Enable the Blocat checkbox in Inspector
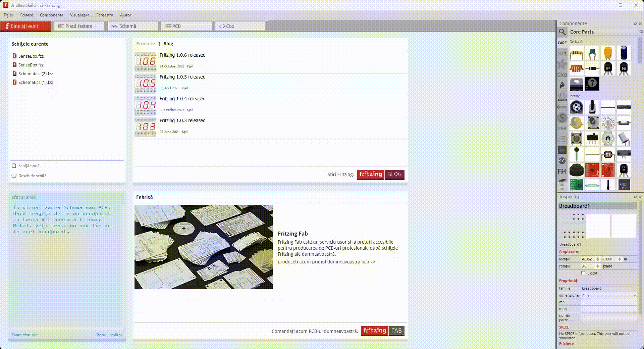The image size is (644, 349). coord(583,273)
